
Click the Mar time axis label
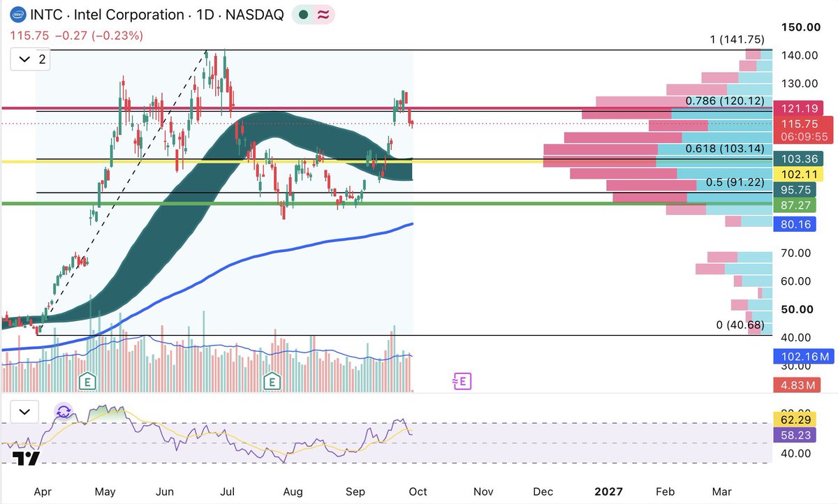pyautogui.click(x=722, y=492)
